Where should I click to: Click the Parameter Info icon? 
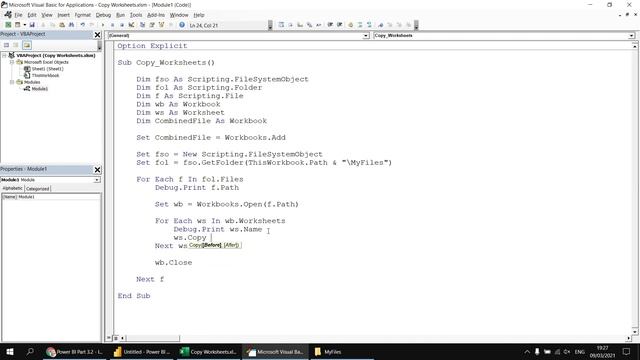[309, 25]
